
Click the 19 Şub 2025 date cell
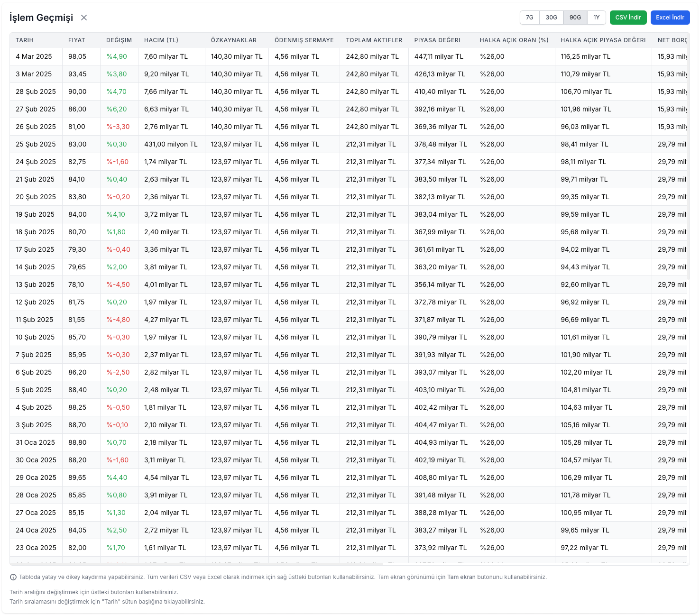35,214
